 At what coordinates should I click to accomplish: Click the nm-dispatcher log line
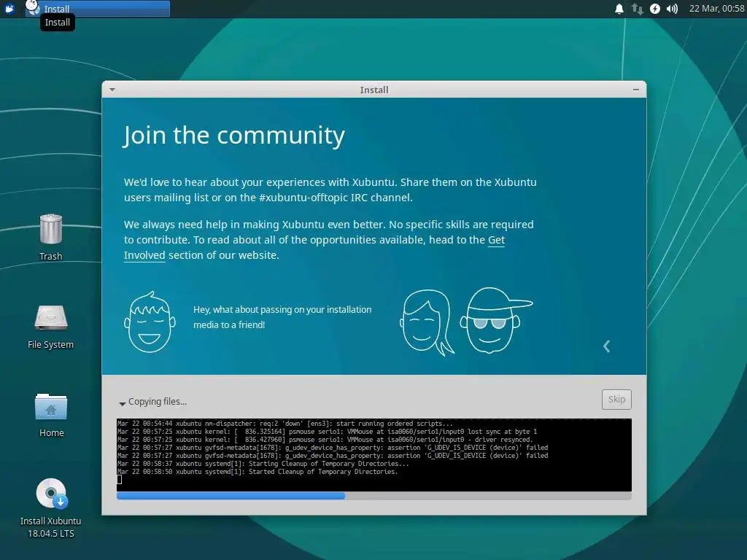point(285,424)
